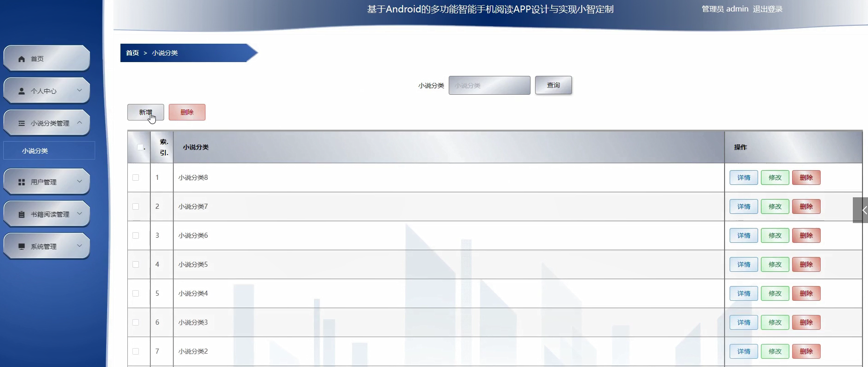Click 删除 for 小说分类5
868x367 pixels.
click(806, 264)
